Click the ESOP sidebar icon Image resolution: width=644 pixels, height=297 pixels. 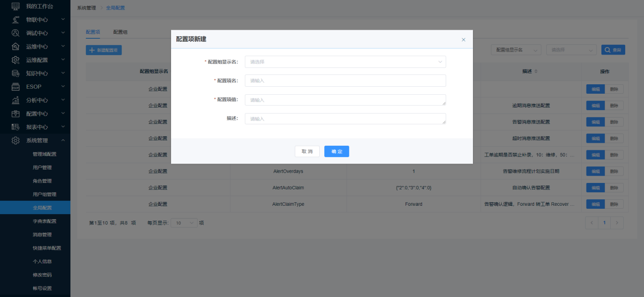coord(15,87)
